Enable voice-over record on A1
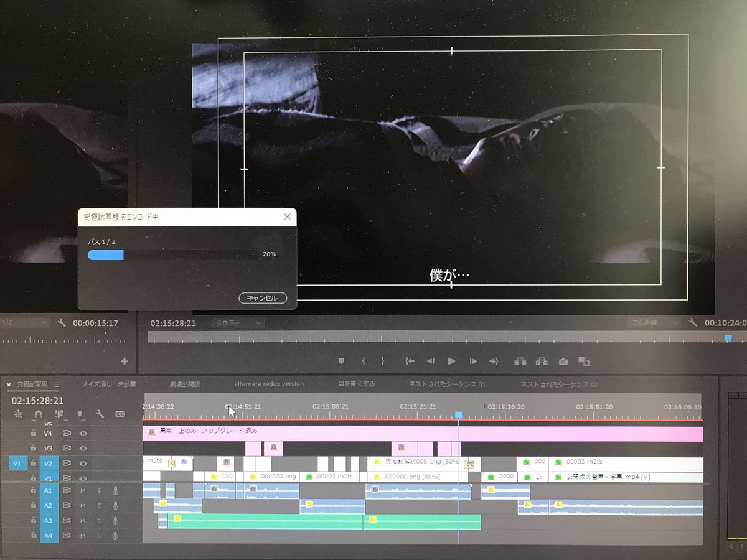The width and height of the screenshot is (747, 560). pos(115,491)
